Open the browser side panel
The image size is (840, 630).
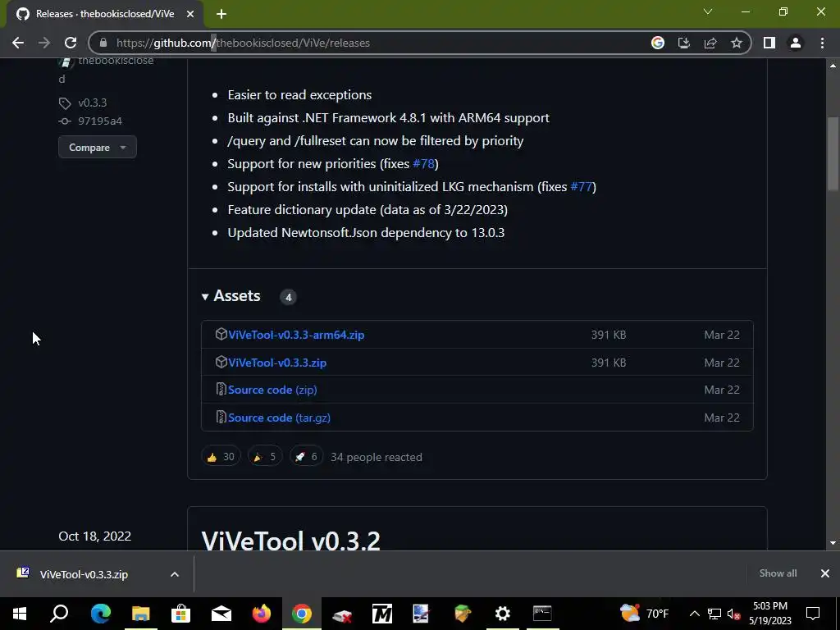pos(769,43)
